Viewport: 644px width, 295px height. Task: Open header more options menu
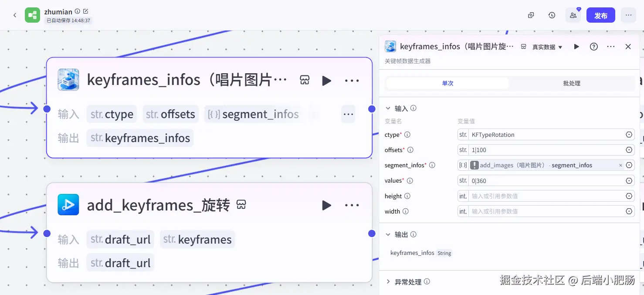tap(628, 15)
